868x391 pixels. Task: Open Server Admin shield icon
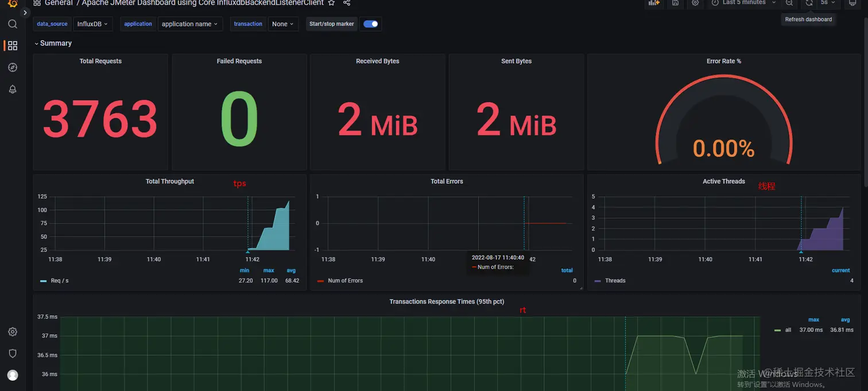(13, 353)
